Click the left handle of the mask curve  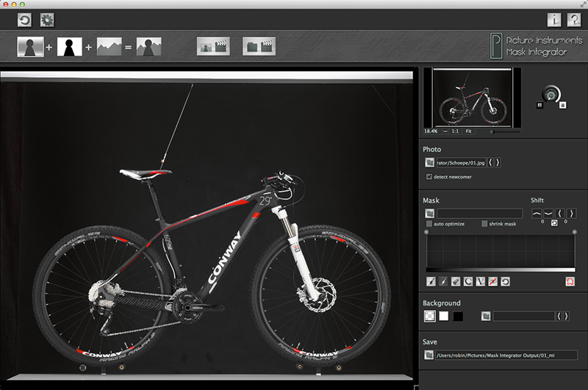pyautogui.click(x=426, y=232)
